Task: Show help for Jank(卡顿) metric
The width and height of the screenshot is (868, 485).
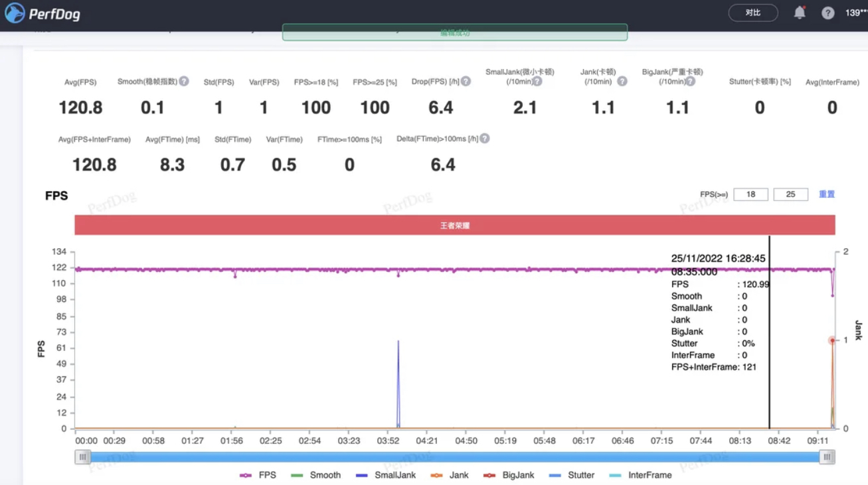Action: click(x=622, y=81)
